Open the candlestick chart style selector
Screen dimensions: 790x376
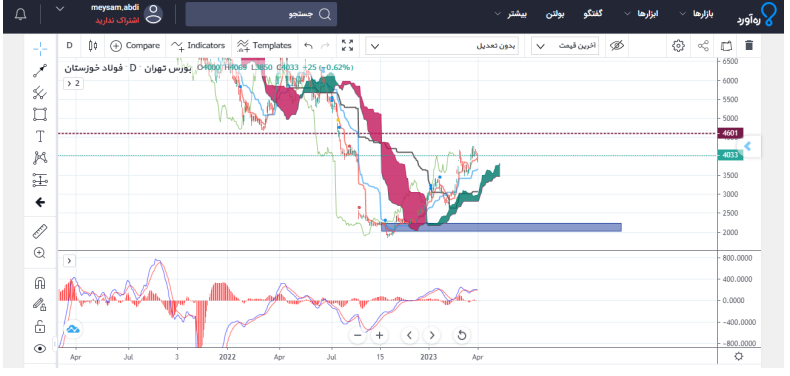[x=93, y=45]
